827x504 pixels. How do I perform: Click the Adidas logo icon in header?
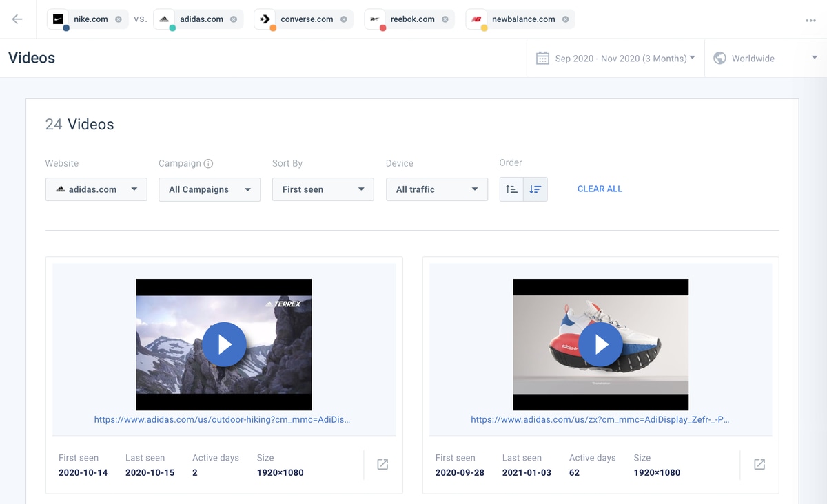(x=164, y=19)
